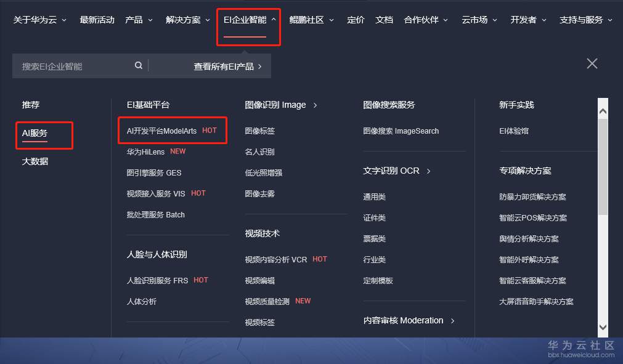
Task: Select the AI服务 category tab
Action: pos(35,133)
